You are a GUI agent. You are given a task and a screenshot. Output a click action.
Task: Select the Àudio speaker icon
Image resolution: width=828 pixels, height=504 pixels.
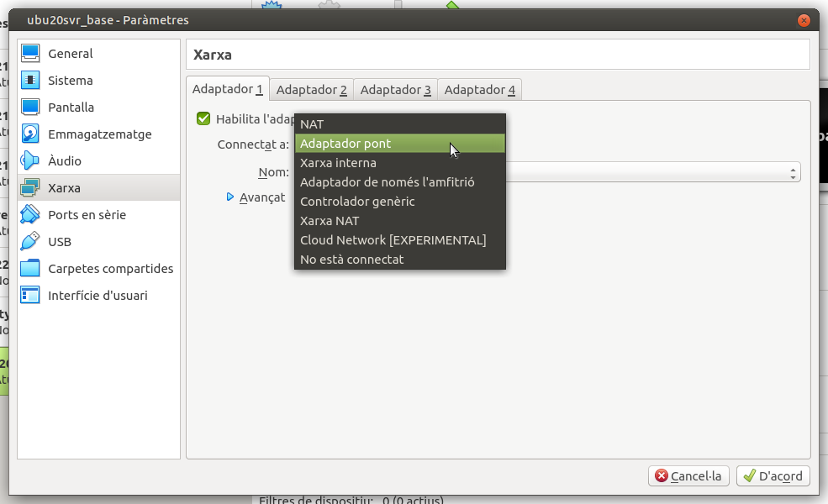tap(30, 161)
